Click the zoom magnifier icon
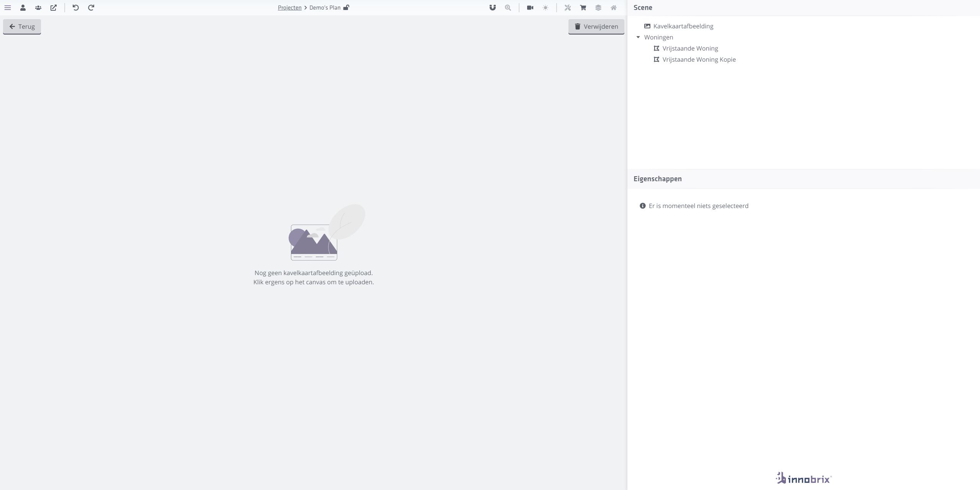The width and height of the screenshot is (980, 490). [x=508, y=8]
